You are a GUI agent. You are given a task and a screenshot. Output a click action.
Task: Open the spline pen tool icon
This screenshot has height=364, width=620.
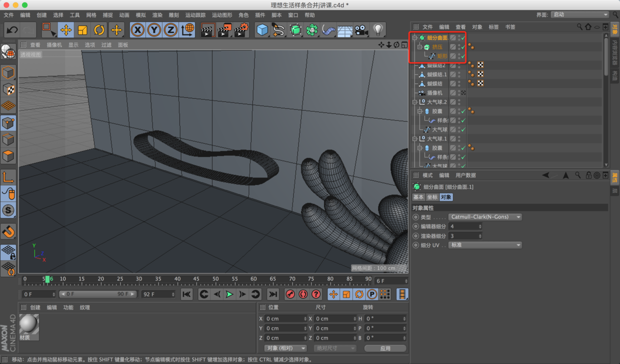(x=278, y=30)
